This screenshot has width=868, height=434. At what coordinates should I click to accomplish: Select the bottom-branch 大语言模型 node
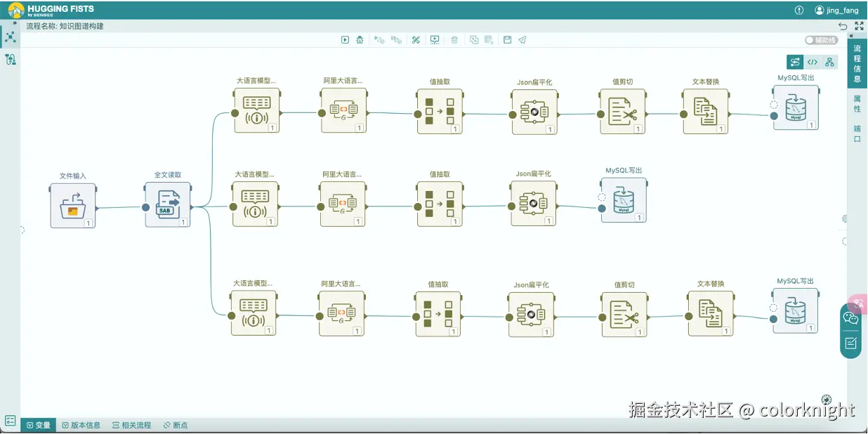[x=254, y=313]
